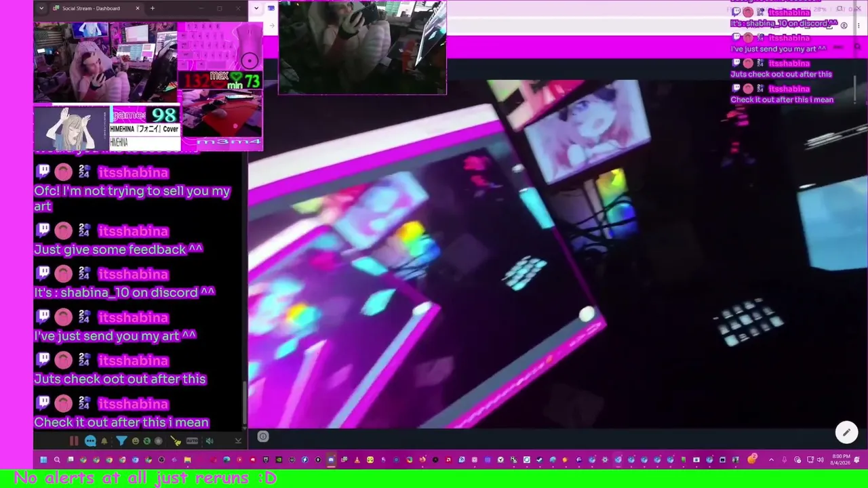Screen dimensions: 868x488
Task: Click the blue chat bubble icon
Action: point(90,441)
